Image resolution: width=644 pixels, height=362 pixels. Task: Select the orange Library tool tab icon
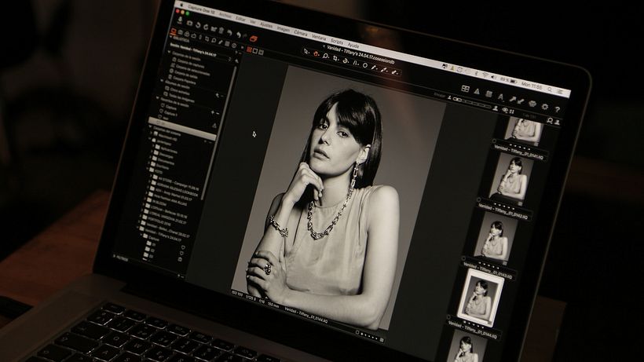tap(173, 31)
